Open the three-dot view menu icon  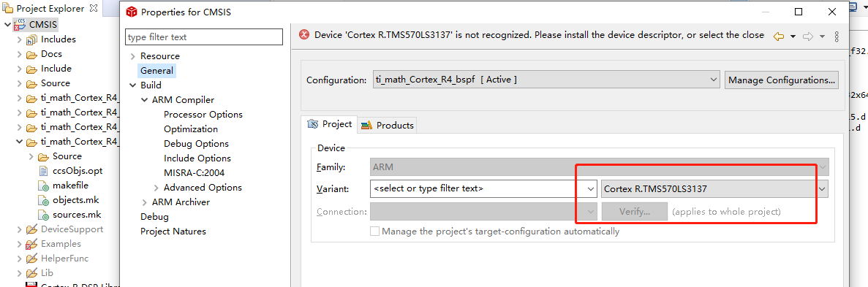coord(837,36)
